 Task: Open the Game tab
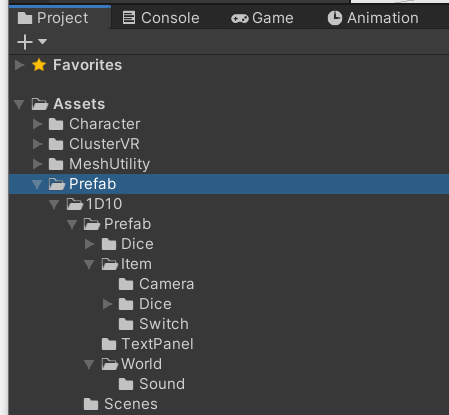pos(262,18)
